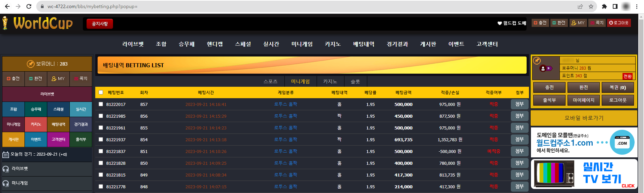Bookmark this page with the star icon

(591, 6)
